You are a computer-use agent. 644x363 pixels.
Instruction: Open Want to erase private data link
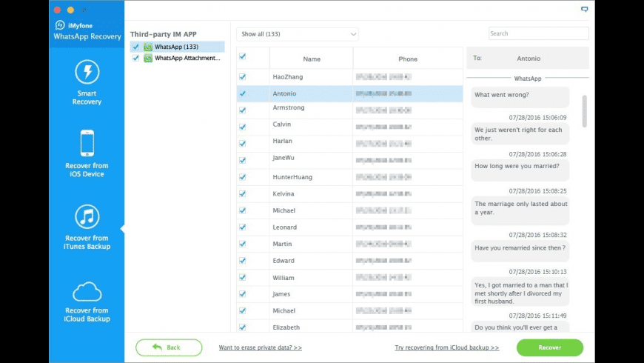click(x=260, y=347)
